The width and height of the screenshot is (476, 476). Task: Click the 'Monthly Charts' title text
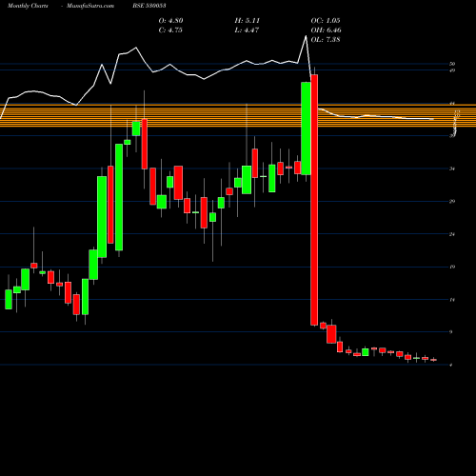click(x=28, y=6)
